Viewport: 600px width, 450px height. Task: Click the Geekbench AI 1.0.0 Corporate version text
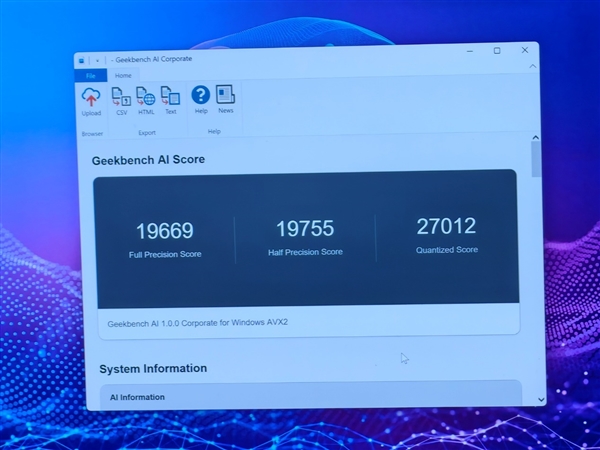tap(197, 323)
